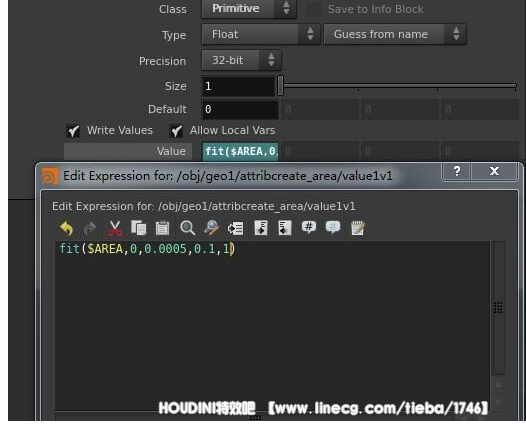Copy text with the copy icon
The image size is (526, 425).
point(138,228)
